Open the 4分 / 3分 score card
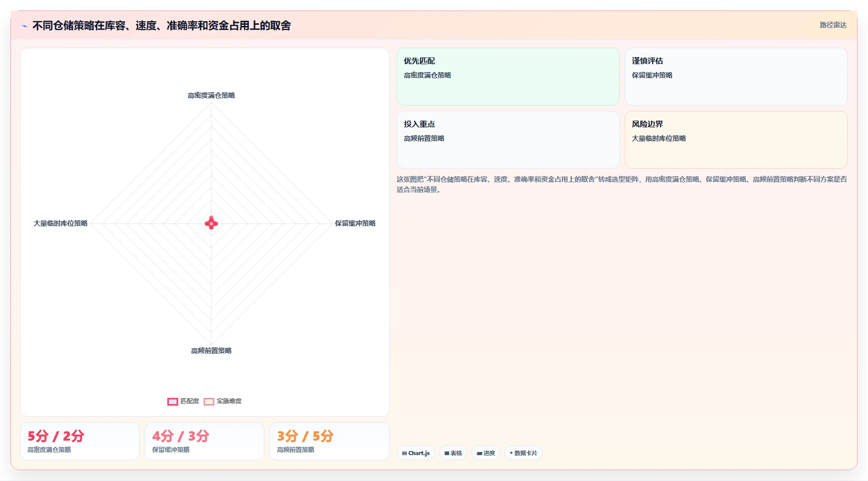 click(x=204, y=441)
